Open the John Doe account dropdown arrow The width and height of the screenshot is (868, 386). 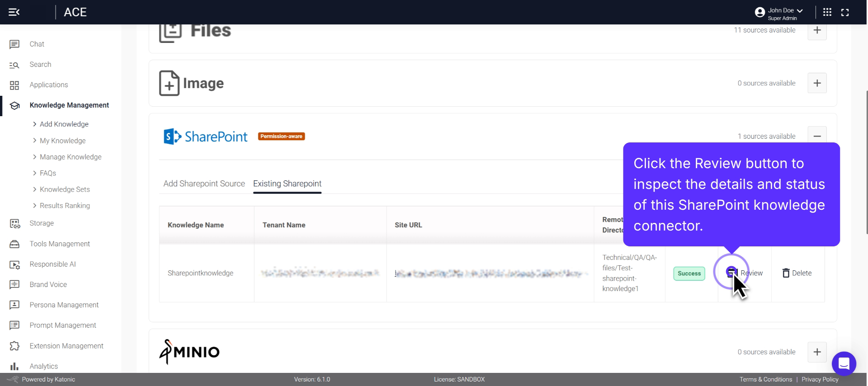tap(800, 10)
